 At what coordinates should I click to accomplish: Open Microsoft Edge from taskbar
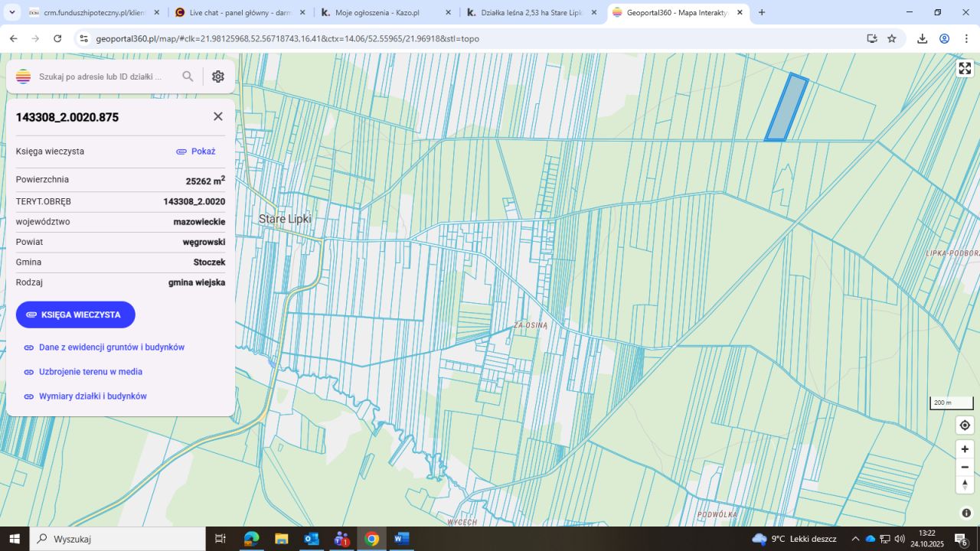251,539
